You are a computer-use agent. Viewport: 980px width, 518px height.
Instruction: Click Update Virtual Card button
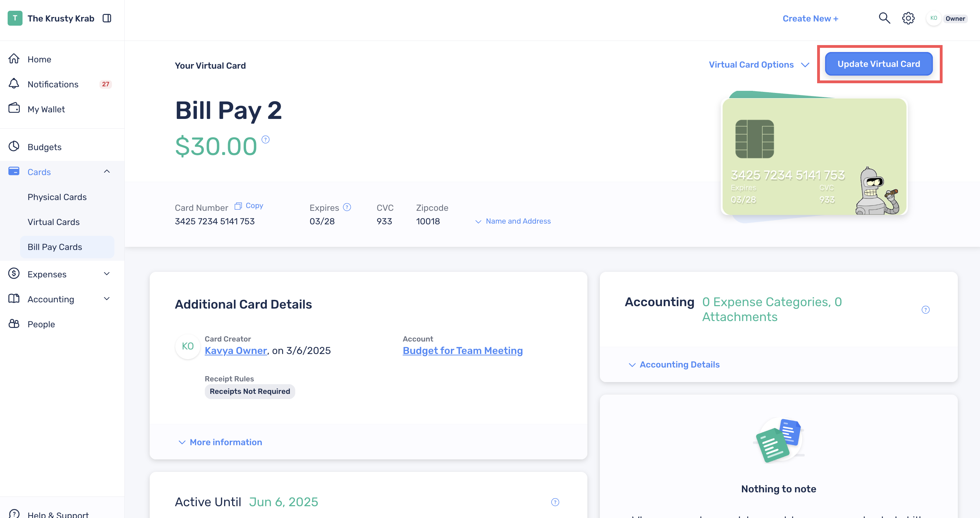pyautogui.click(x=878, y=64)
